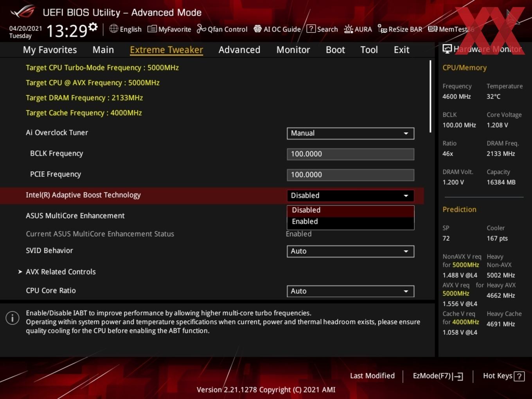Click Target DRAM Frequency : 2133MHz text
The image size is (532, 399).
pos(84,98)
